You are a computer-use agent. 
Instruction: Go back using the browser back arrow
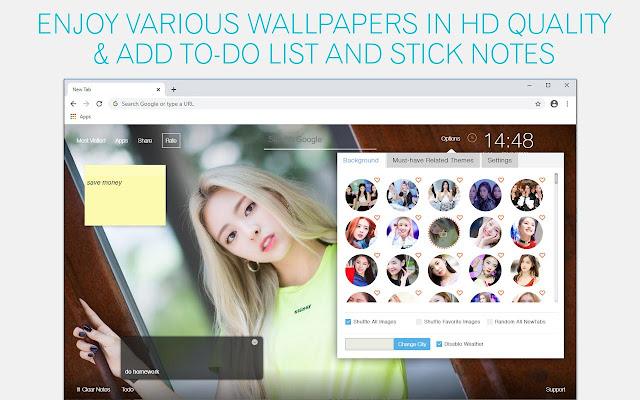coord(73,104)
